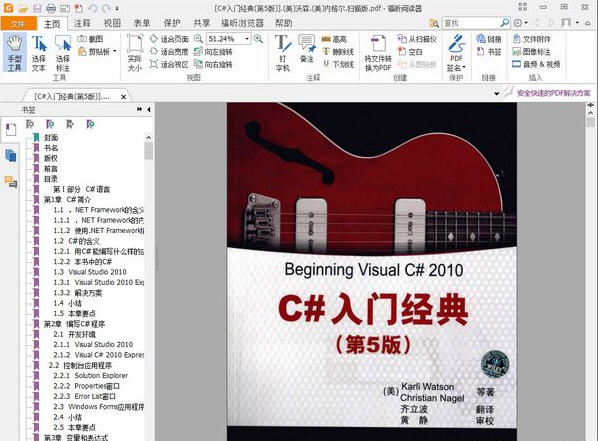Select the Typewriter tool (打字机)
598x441 pixels.
click(x=283, y=53)
